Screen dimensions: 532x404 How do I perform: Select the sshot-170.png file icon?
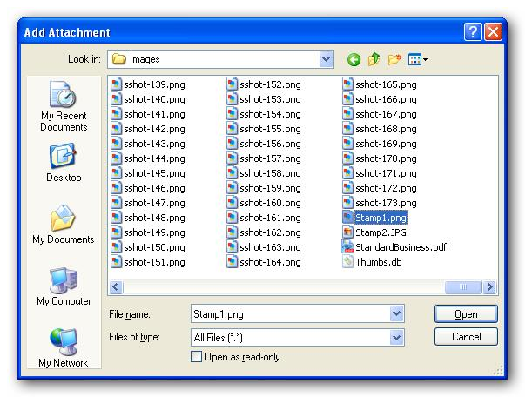(x=347, y=158)
